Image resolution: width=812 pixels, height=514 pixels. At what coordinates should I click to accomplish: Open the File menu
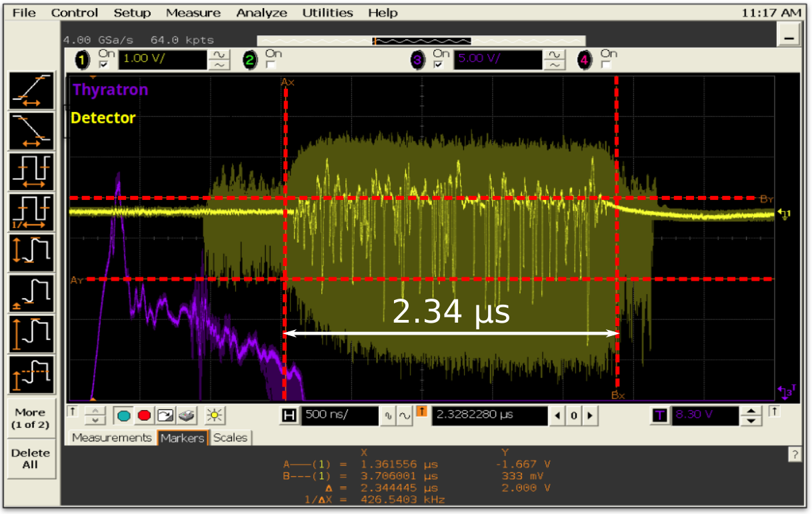[x=25, y=13]
